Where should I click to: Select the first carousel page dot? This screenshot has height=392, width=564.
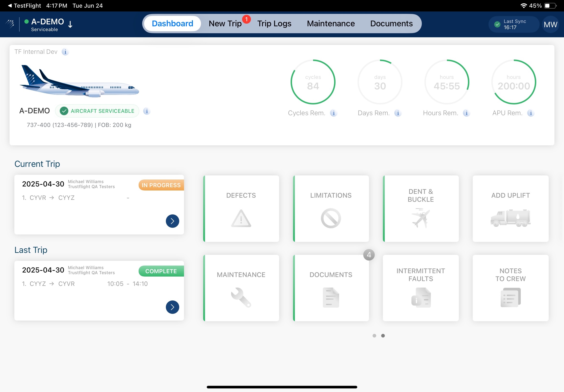tap(374, 336)
